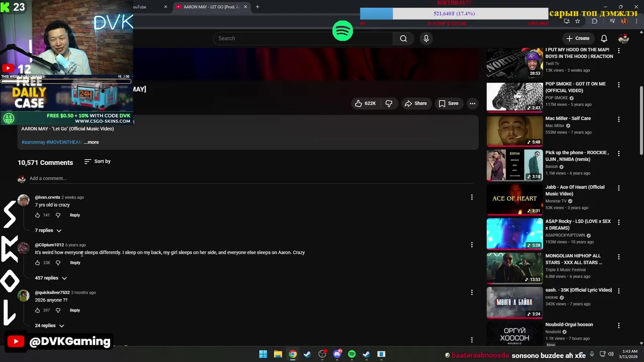Click the search magnifier button
This screenshot has width=644, height=362.
click(403, 39)
